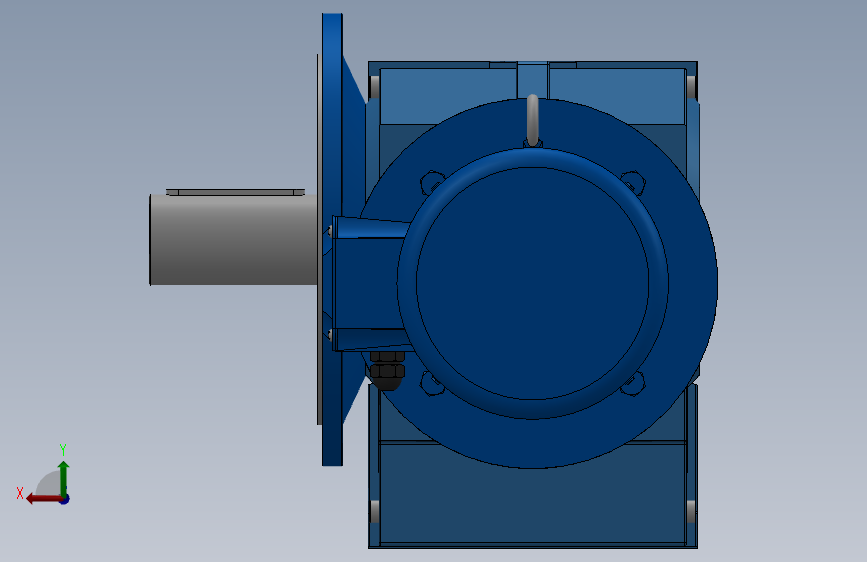The image size is (867, 562).
Task: Select the gray bottom-left corner bolt on the housing
Action: click(374, 511)
